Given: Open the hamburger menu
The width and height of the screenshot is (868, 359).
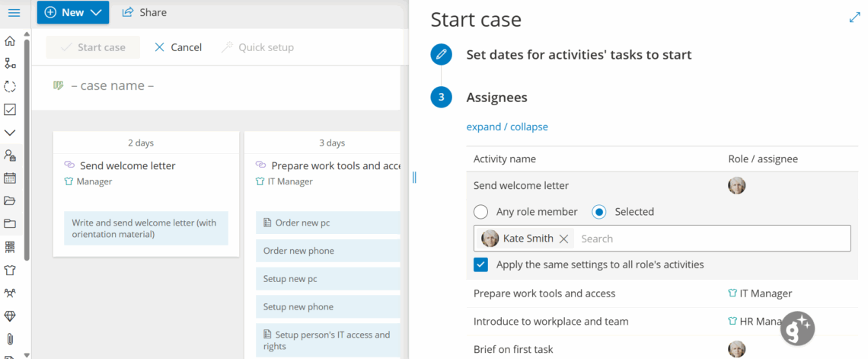Looking at the screenshot, I should [x=14, y=12].
